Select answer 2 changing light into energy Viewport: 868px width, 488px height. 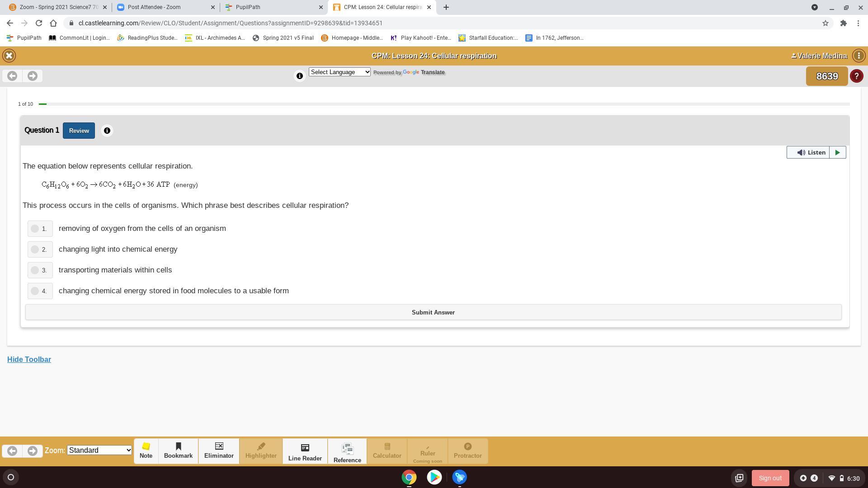[35, 249]
